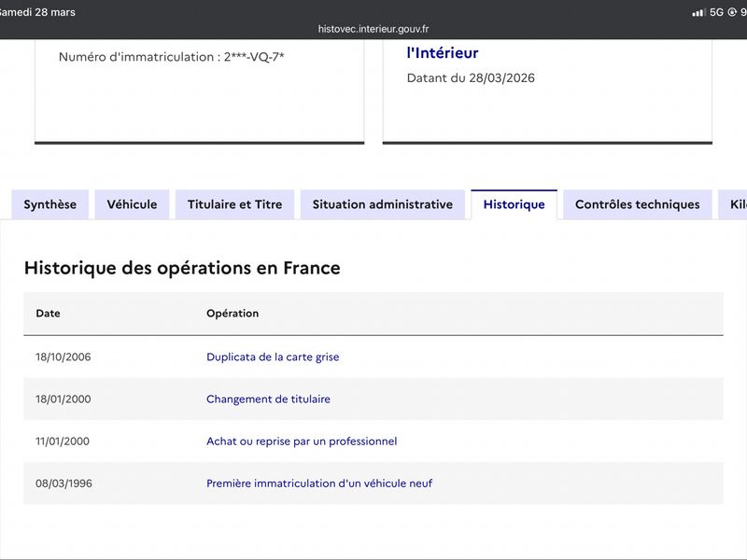Tap the cellular signal bars icon

(x=698, y=12)
